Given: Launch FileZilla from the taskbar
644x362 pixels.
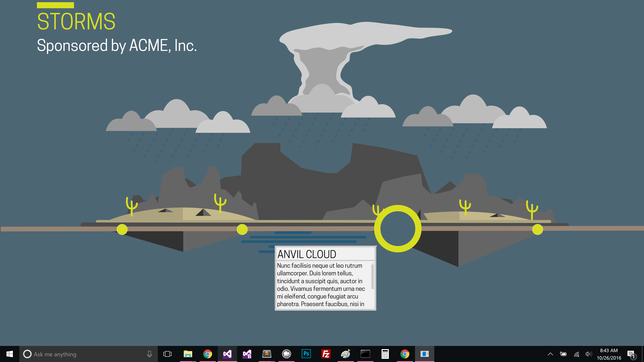Looking at the screenshot, I should 326,354.
